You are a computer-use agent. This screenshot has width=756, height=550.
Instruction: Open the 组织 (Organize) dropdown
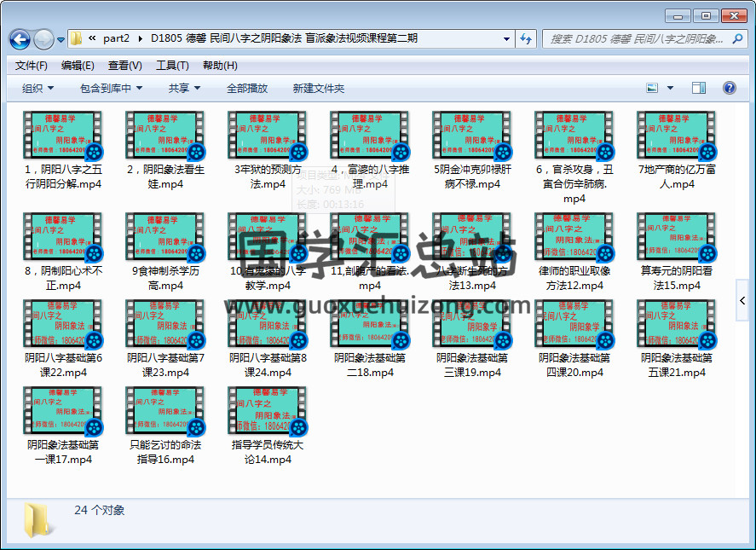pos(38,88)
